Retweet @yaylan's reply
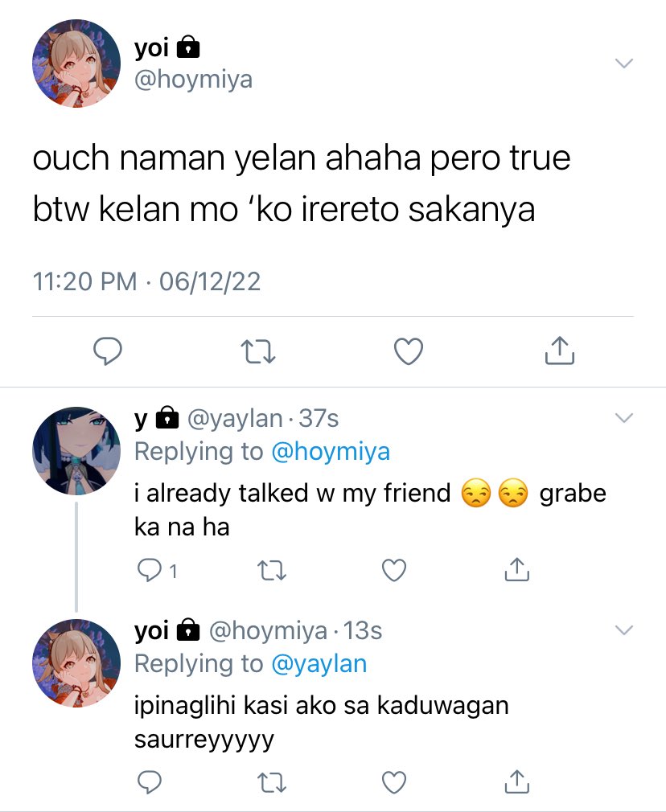 point(272,571)
